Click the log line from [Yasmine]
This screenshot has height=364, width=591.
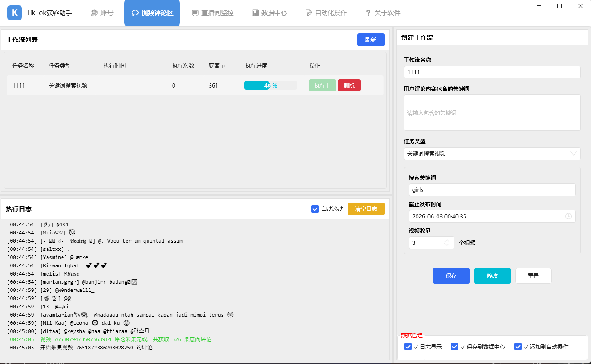[47, 257]
